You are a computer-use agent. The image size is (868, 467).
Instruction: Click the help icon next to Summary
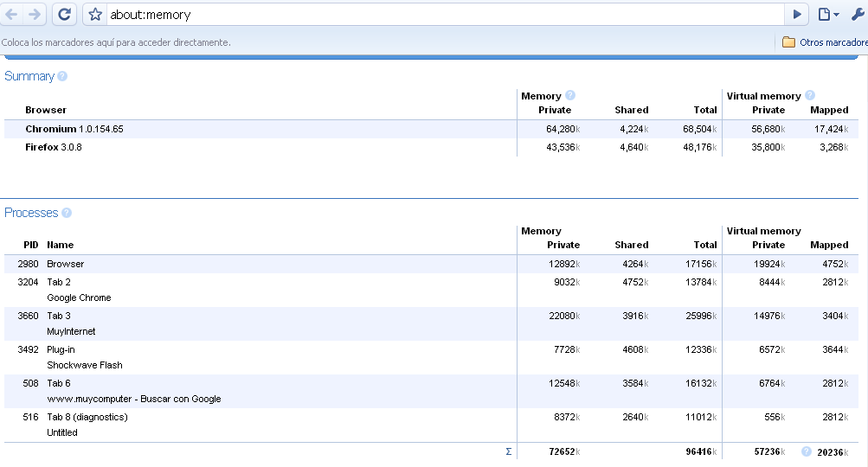[62, 76]
